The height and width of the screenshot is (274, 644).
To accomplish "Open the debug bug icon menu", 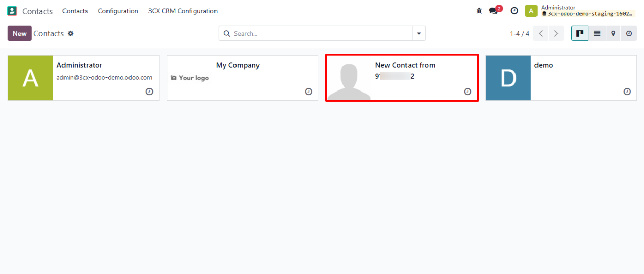I will point(479,11).
